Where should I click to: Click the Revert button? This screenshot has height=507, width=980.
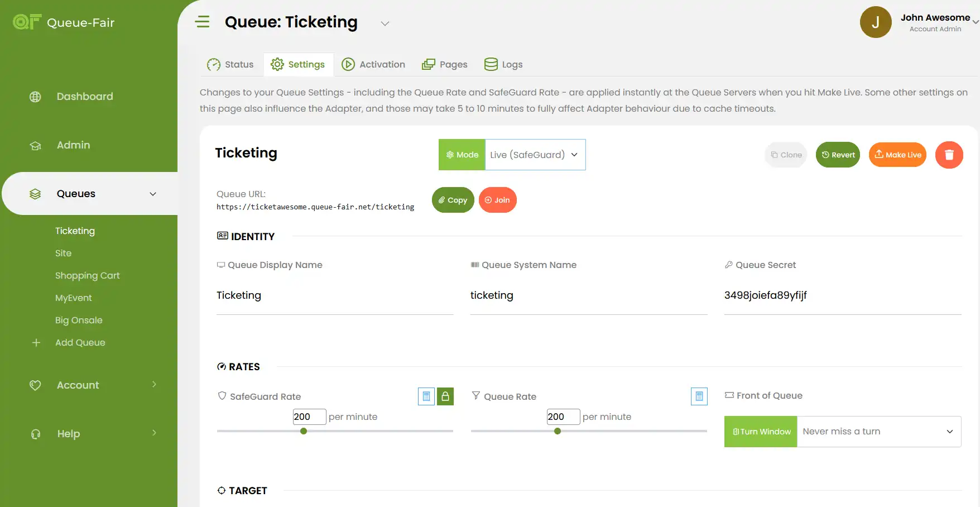click(838, 155)
